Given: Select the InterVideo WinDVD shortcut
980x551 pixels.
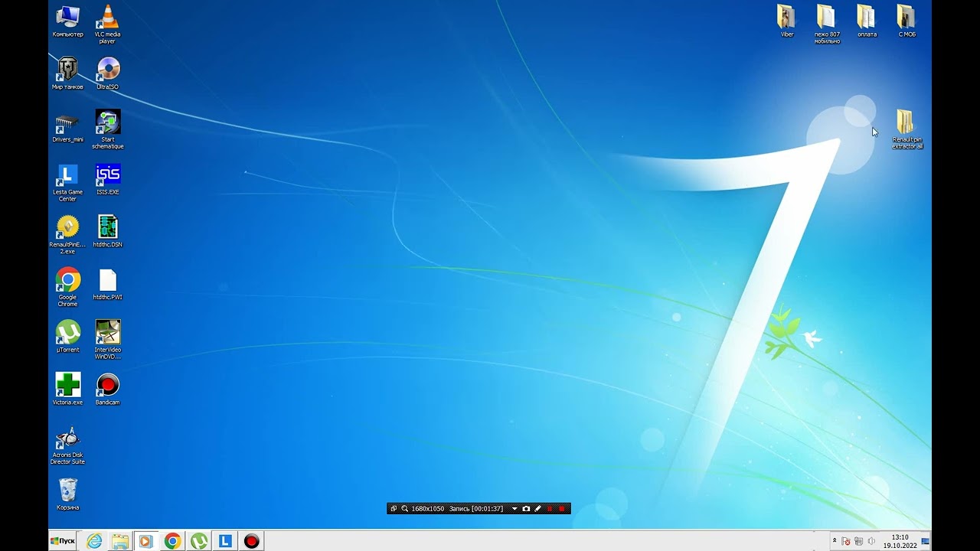Looking at the screenshot, I should (x=107, y=339).
